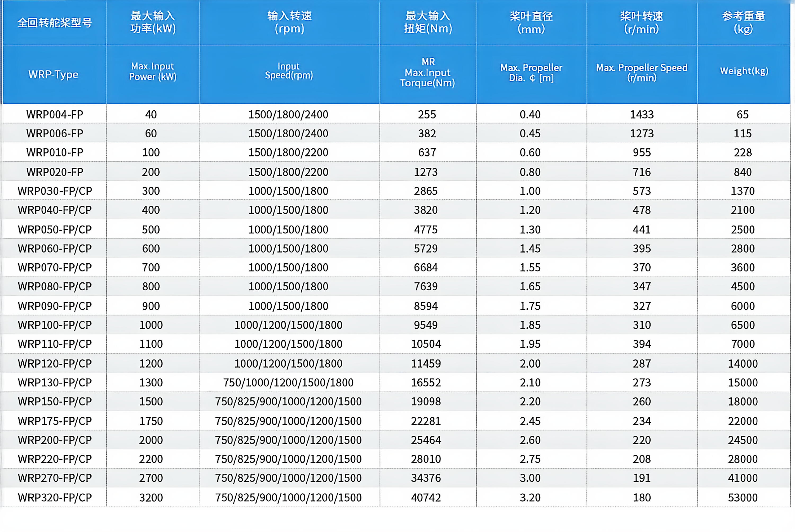
Task: Click the Max. Propeller Speed header
Action: pos(642,72)
